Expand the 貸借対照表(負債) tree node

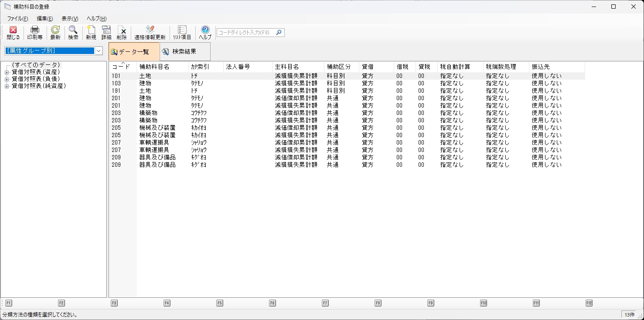pos(7,79)
